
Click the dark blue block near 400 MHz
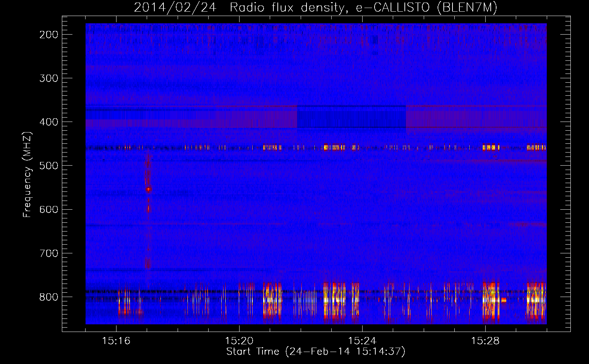pos(351,116)
